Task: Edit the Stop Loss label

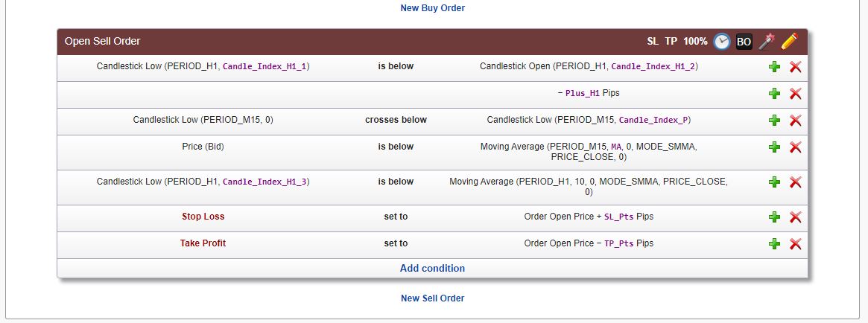Action: click(x=203, y=217)
